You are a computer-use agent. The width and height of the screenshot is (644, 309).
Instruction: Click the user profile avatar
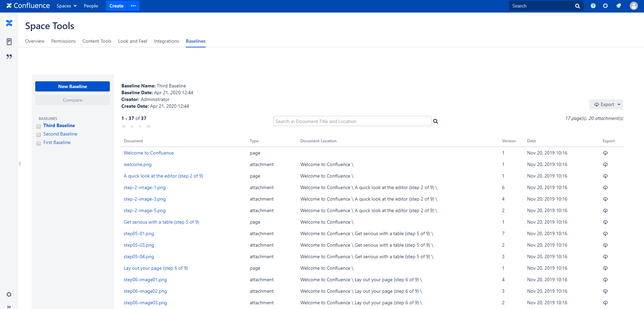point(633,6)
